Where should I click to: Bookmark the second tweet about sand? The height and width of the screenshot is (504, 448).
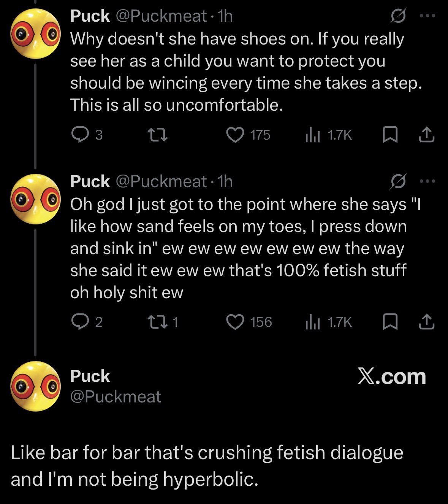pos(390,322)
